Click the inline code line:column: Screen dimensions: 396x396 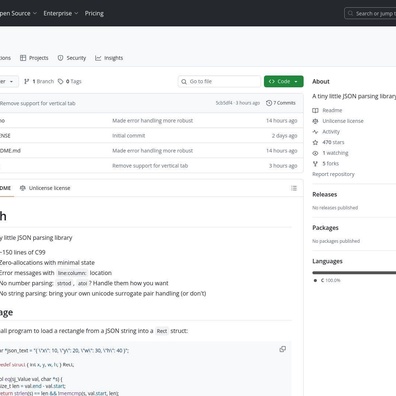coord(72,273)
